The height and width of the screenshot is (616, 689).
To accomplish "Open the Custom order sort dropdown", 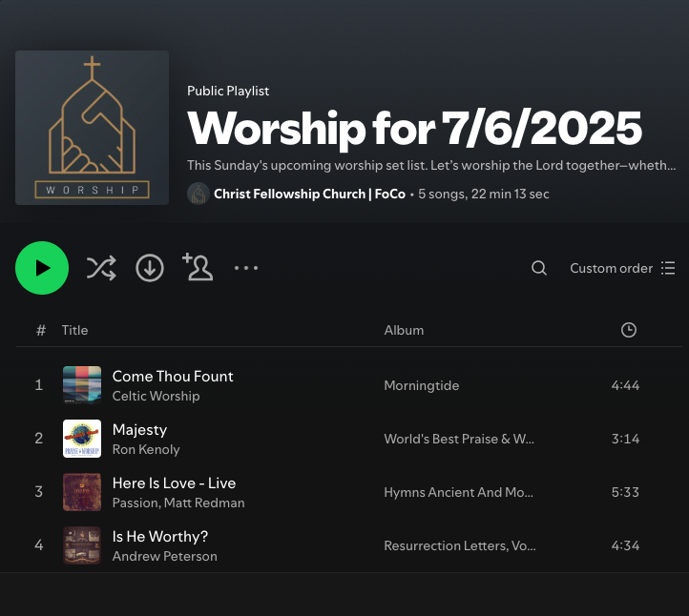I will point(622,268).
